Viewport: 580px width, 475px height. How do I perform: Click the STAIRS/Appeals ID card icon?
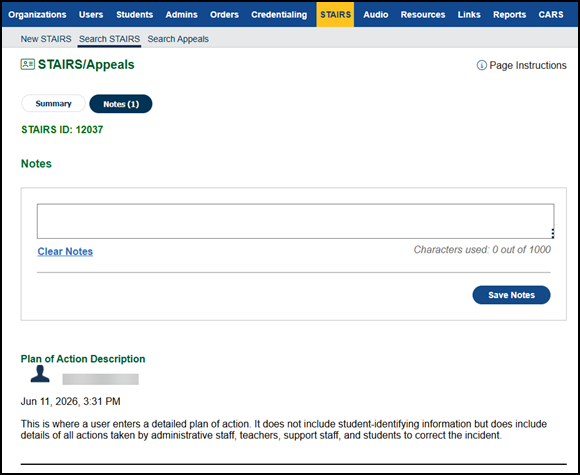[28, 64]
